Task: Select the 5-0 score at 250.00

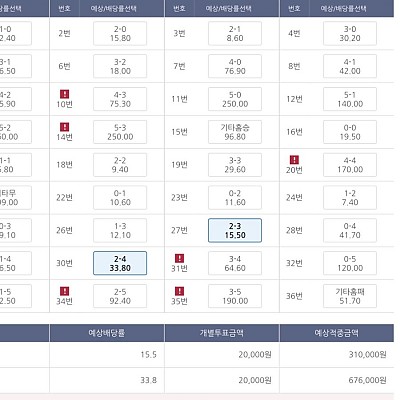Action: [235, 99]
